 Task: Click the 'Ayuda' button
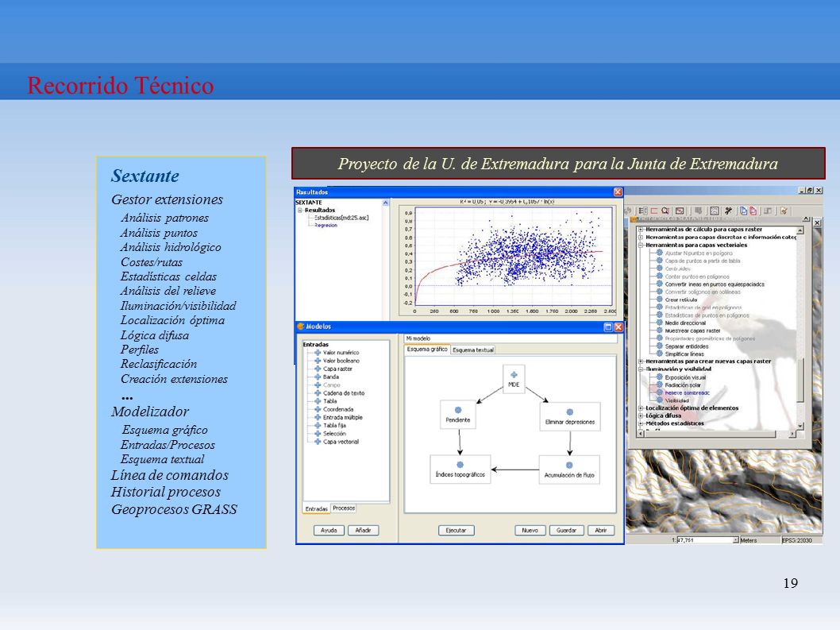(x=329, y=530)
